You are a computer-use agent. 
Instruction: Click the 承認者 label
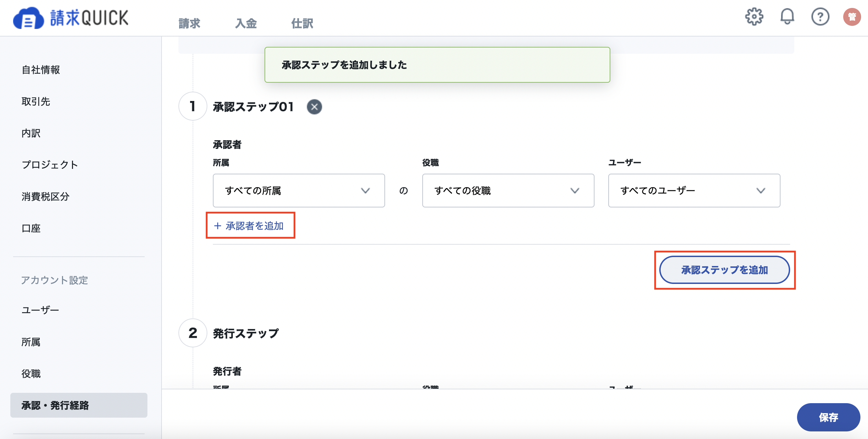click(x=227, y=145)
